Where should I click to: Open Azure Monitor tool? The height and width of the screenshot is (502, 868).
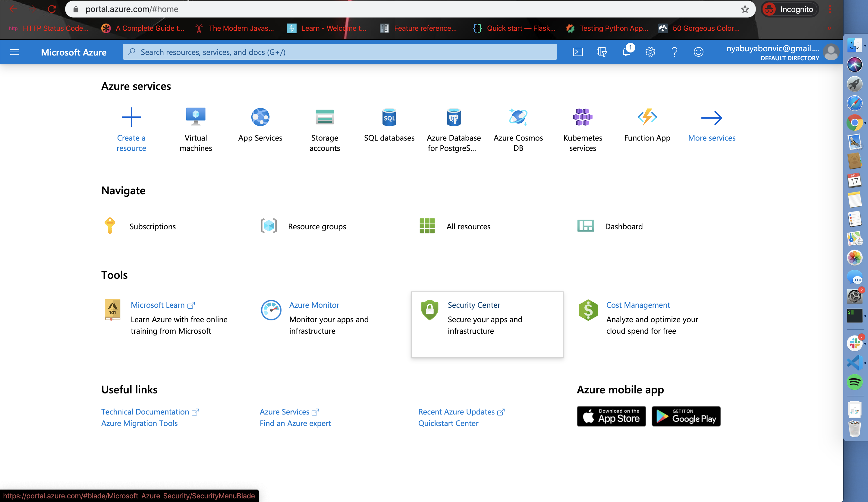(314, 305)
